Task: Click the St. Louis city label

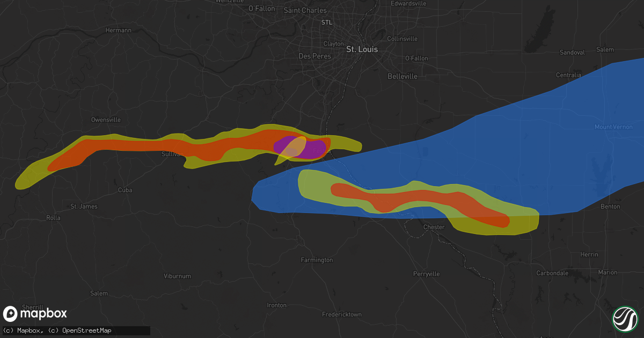Action: (362, 49)
